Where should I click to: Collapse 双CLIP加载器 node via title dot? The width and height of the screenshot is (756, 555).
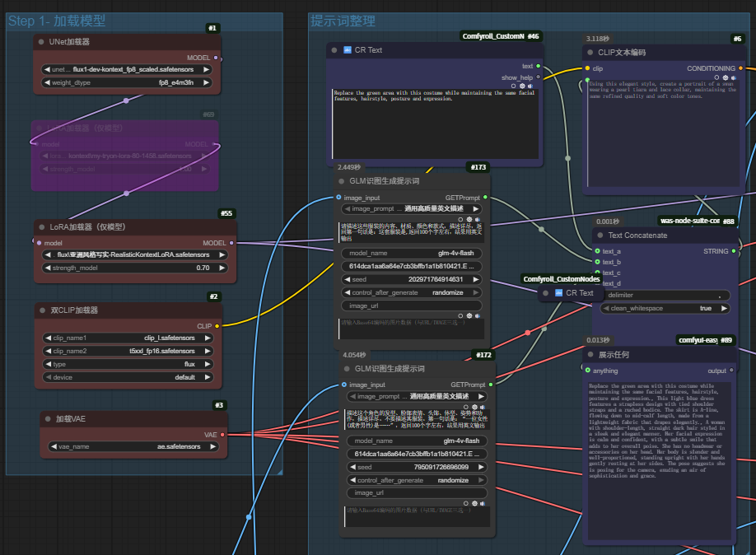[43, 310]
